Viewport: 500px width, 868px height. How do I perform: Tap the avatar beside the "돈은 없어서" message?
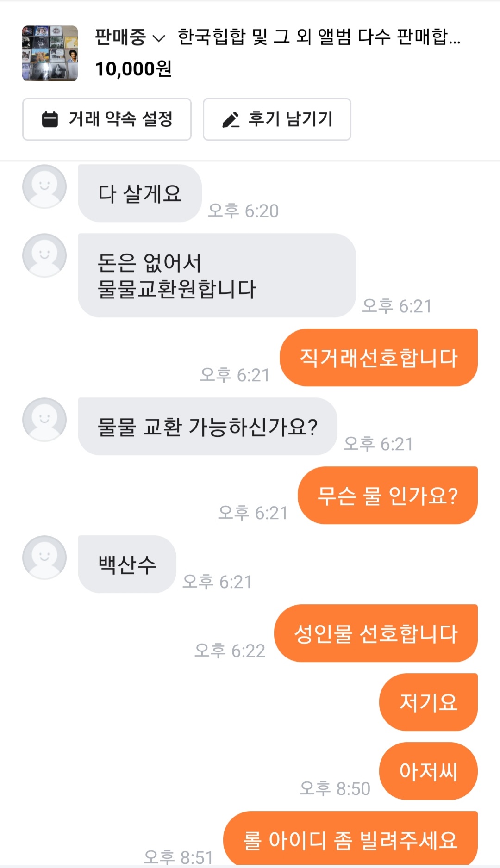click(44, 255)
